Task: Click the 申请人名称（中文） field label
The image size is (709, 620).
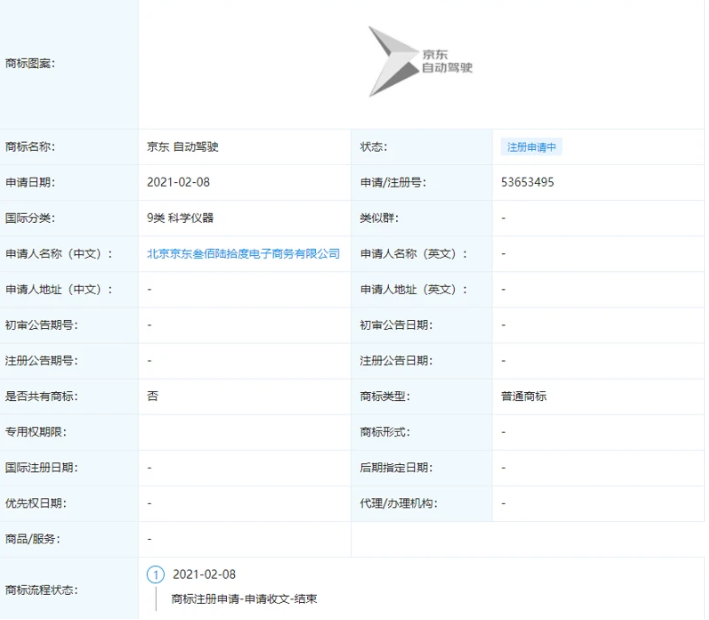Action: (59, 254)
